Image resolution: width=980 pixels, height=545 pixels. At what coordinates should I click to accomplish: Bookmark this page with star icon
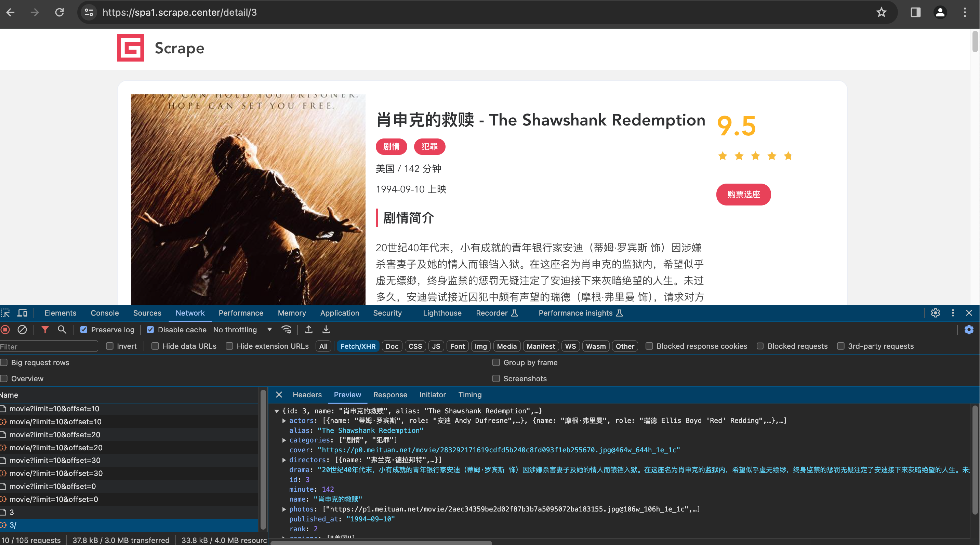881,13
